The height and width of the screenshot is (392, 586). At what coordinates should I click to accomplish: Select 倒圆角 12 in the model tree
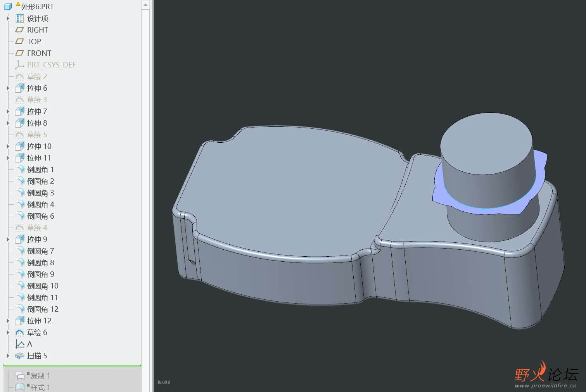point(43,309)
